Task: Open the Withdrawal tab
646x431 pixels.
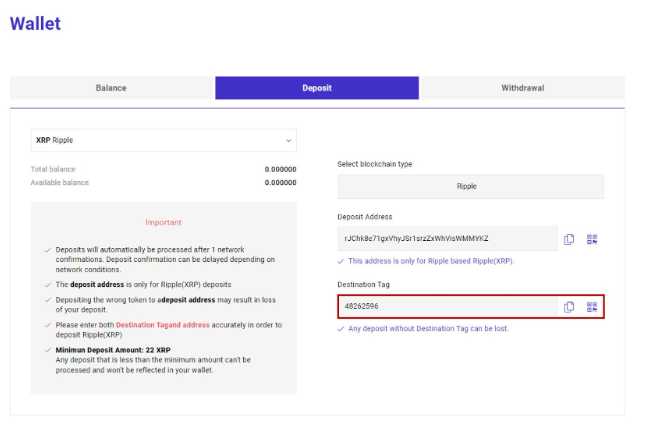Action: (x=522, y=88)
